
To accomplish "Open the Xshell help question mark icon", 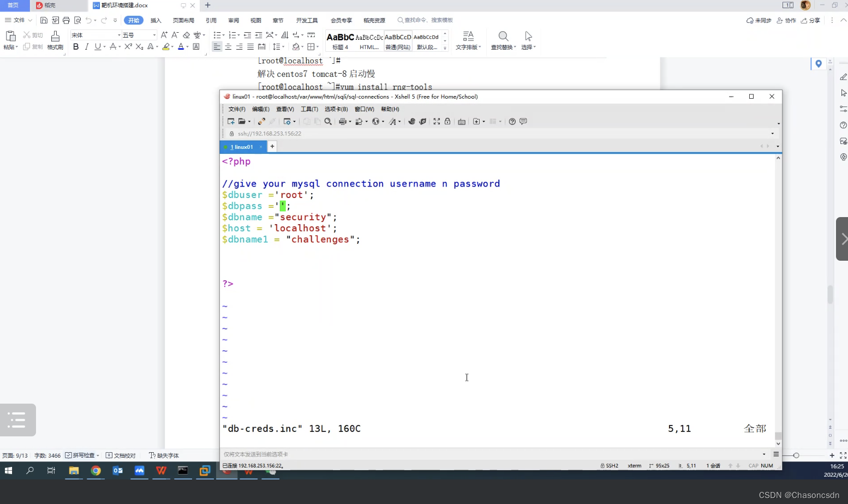I will [512, 122].
